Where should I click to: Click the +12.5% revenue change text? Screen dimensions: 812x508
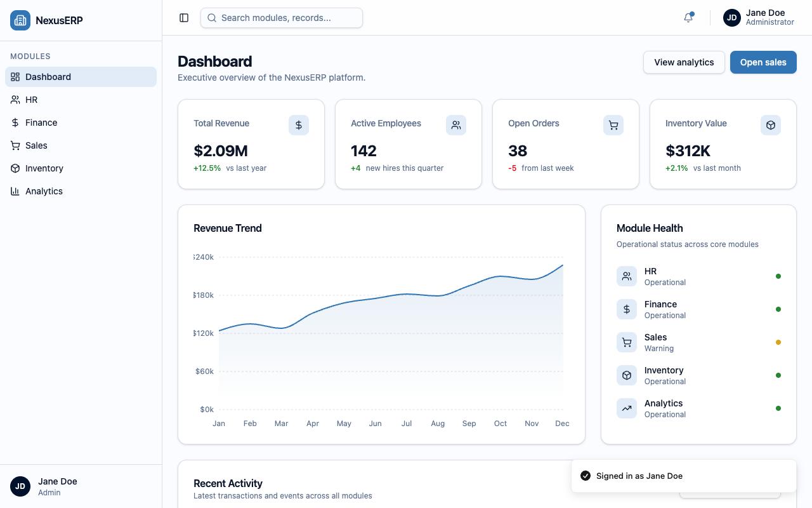207,168
